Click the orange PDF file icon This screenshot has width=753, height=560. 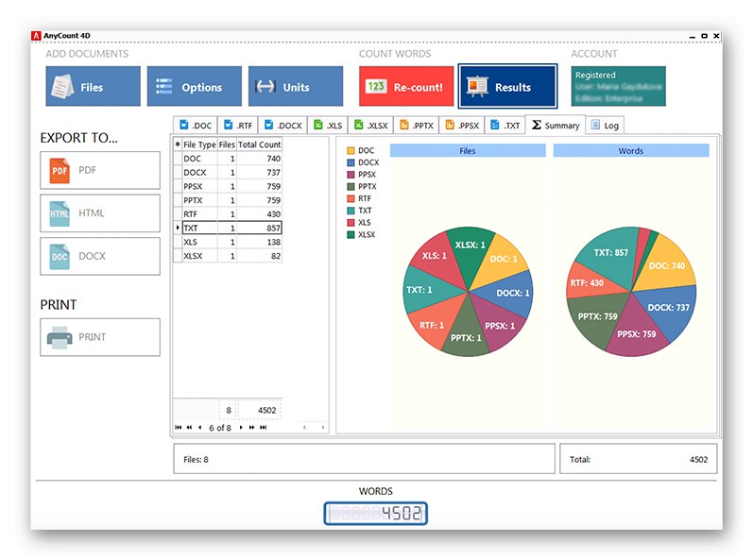click(x=60, y=171)
